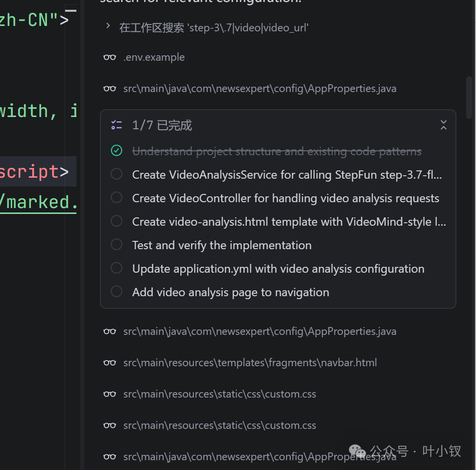The width and height of the screenshot is (476, 470).
Task: Toggle the Create VideoAnalysisService task circle
Action: point(117,174)
